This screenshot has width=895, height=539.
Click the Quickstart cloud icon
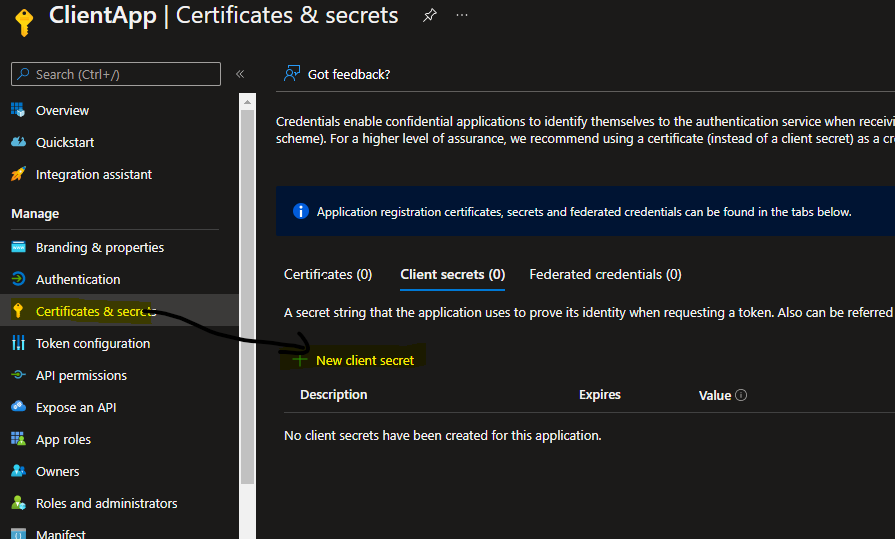tap(18, 142)
